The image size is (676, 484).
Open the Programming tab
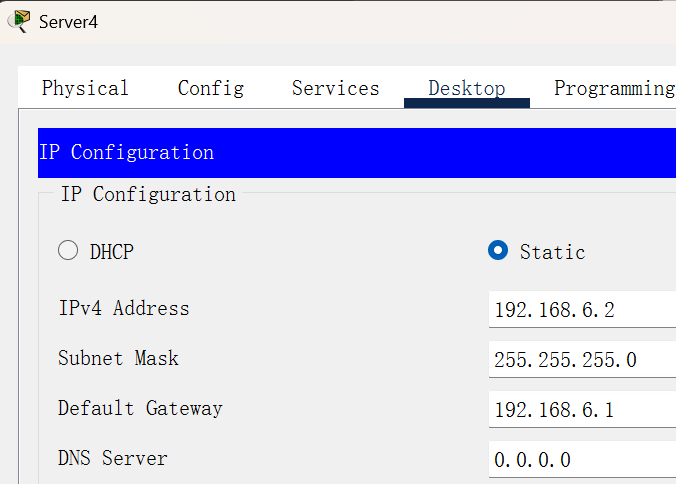coord(614,88)
